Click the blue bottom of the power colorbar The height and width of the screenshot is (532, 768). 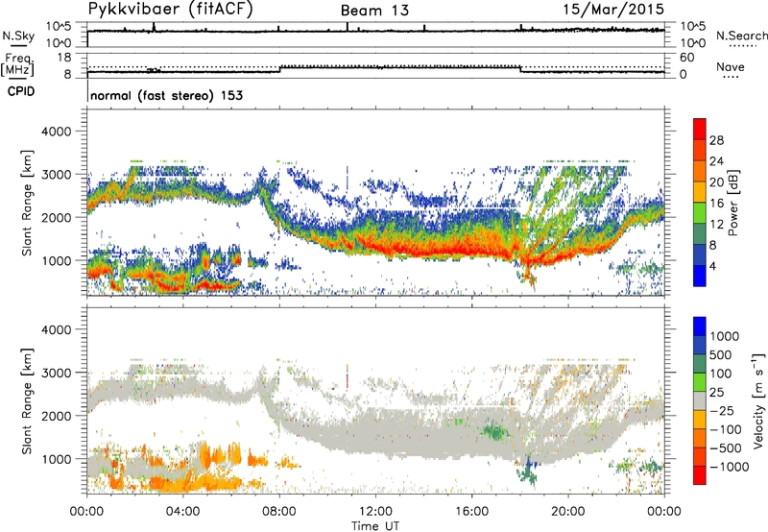tap(700, 276)
